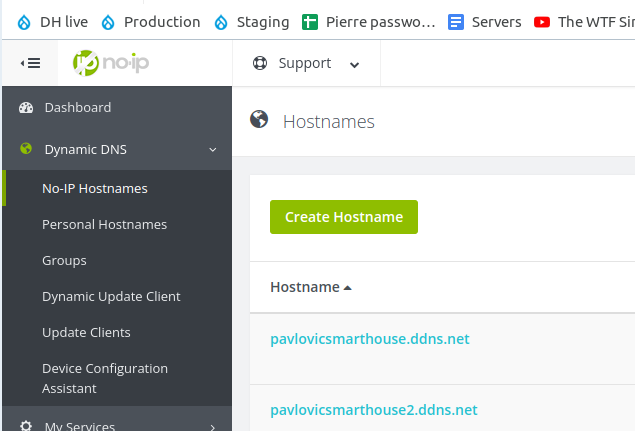
Task: Expand the My Services menu section
Action: tap(212, 427)
